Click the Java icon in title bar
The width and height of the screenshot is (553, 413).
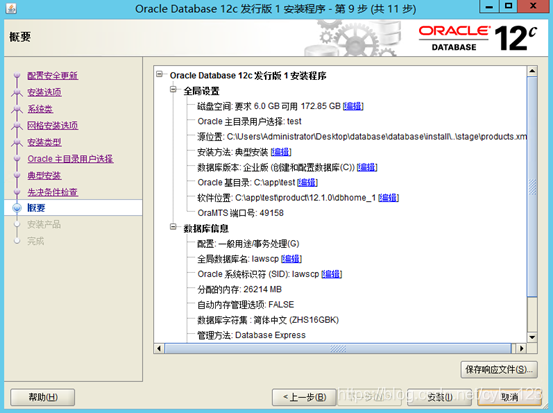point(11,8)
